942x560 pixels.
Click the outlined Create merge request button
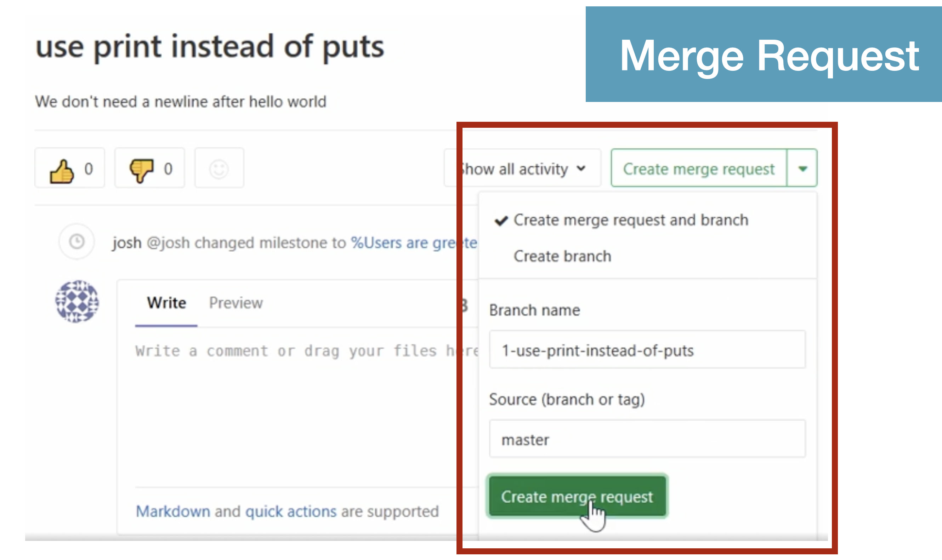pyautogui.click(x=699, y=168)
